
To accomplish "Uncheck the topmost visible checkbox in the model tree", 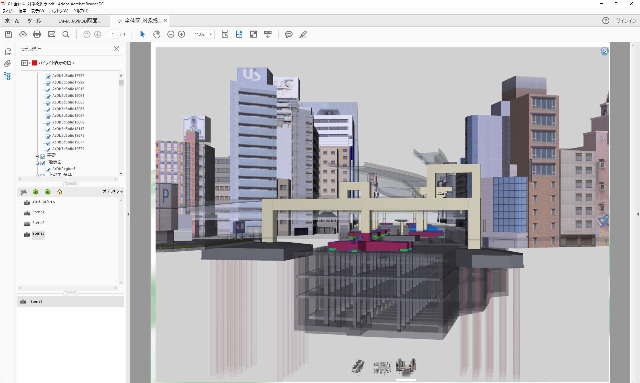I will coord(48,76).
